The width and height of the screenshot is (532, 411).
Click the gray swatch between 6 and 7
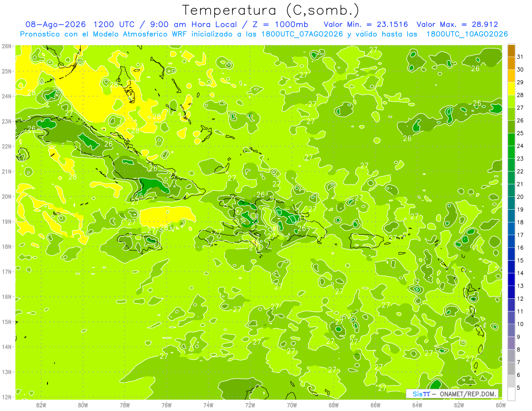coord(511,368)
